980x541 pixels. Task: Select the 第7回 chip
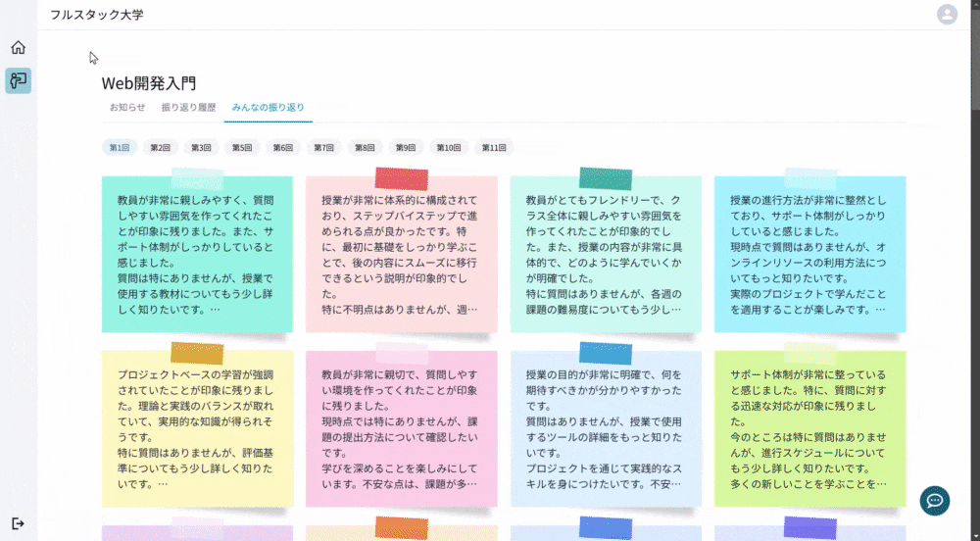click(x=323, y=148)
